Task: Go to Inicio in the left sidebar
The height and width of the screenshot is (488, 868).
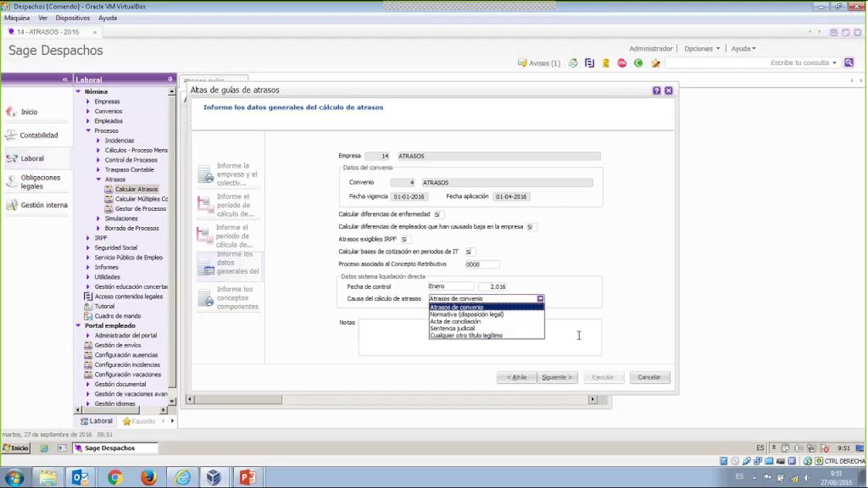Action: [x=28, y=112]
